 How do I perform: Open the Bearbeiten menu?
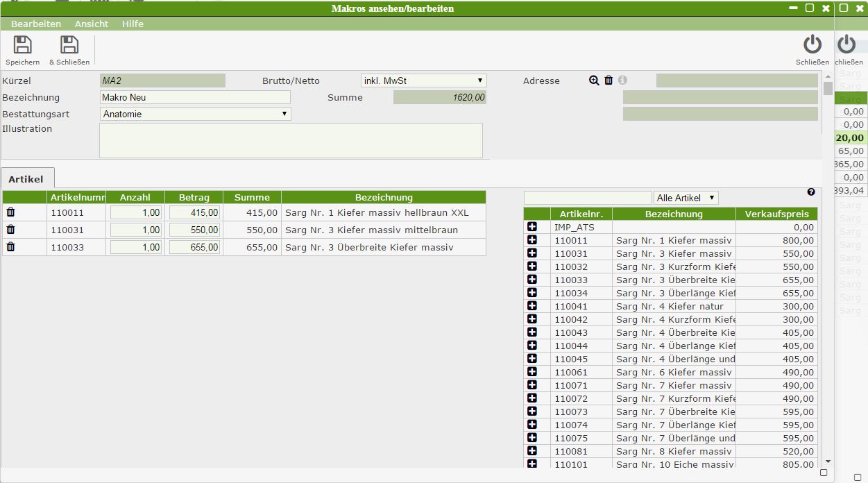36,24
